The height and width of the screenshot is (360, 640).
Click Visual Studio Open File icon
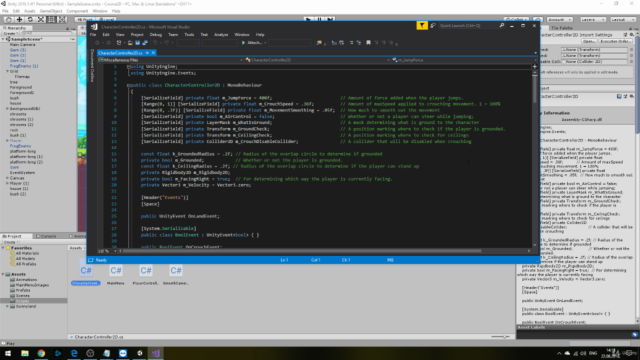click(130, 42)
